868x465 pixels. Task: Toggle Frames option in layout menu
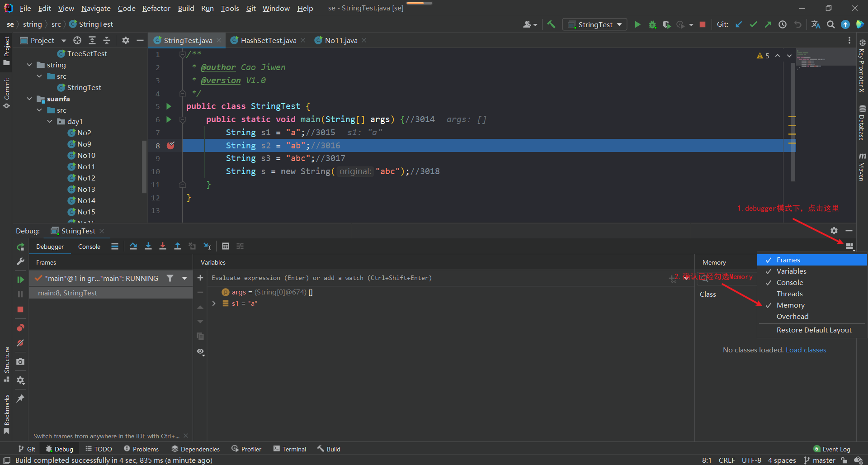(x=812, y=260)
